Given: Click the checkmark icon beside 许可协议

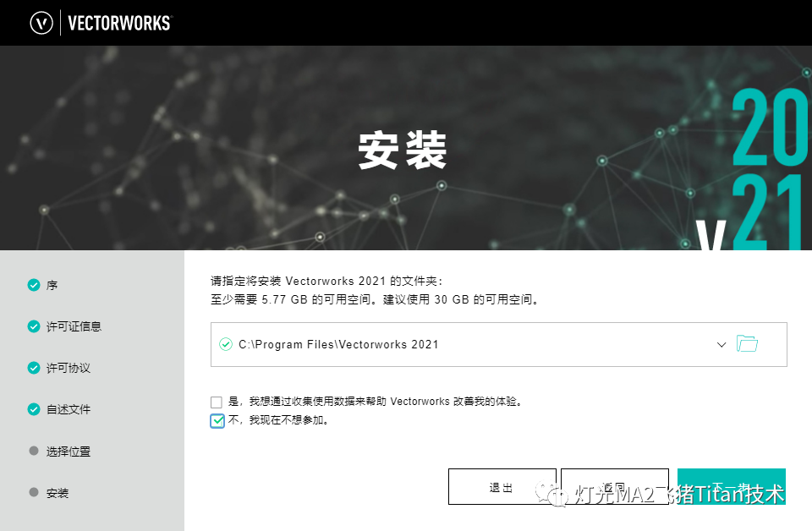Looking at the screenshot, I should click(x=34, y=368).
